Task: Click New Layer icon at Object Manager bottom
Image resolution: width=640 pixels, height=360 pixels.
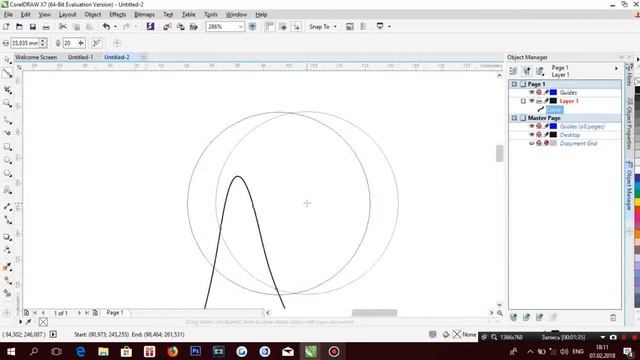Action: (x=513, y=318)
